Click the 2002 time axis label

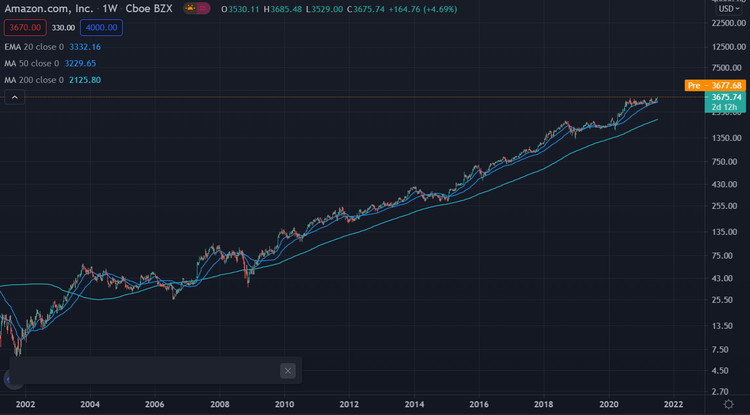(25, 404)
